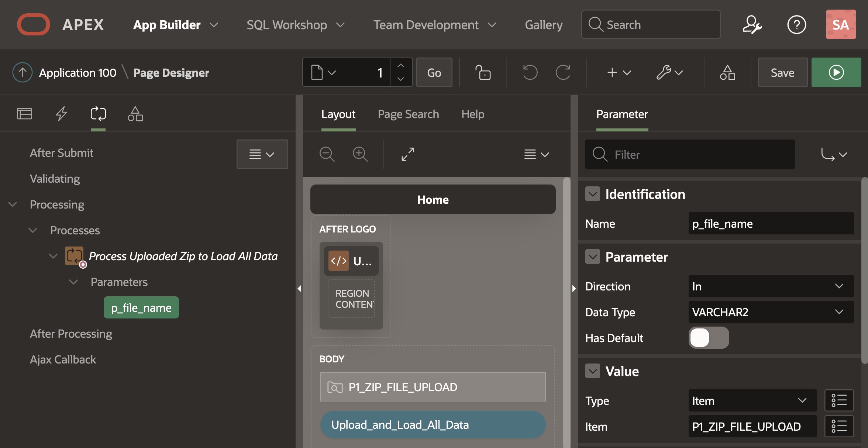Open the Data Type VARCHAR2 dropdown

(x=771, y=312)
